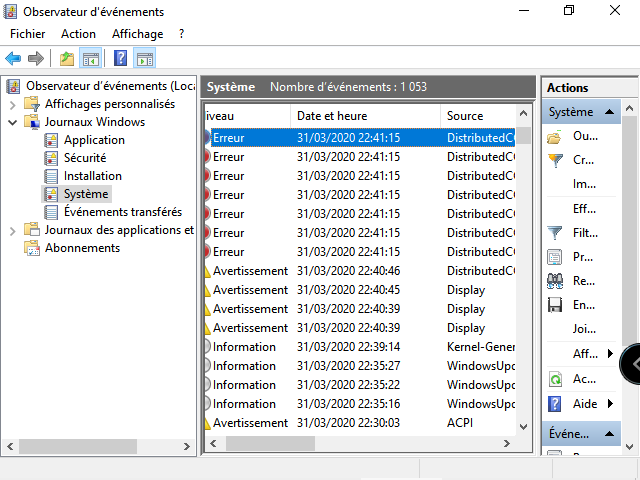Screen dimensions: 640x480
Task: Sort by Date et heure column header
Action: [x=365, y=116]
